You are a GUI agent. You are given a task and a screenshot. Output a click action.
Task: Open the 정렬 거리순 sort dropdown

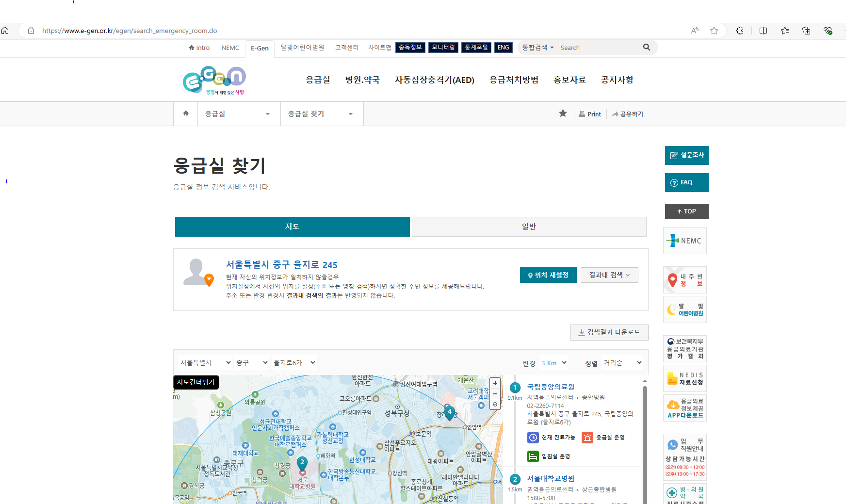[622, 362]
